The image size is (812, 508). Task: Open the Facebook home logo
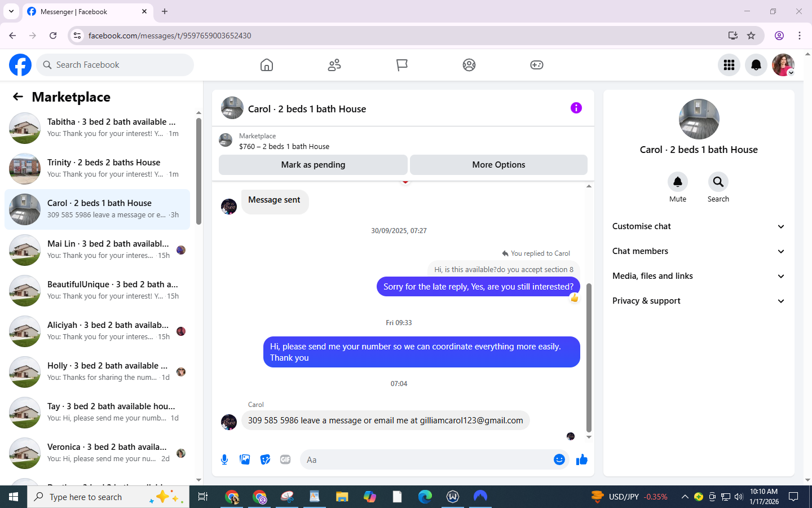coord(20,65)
